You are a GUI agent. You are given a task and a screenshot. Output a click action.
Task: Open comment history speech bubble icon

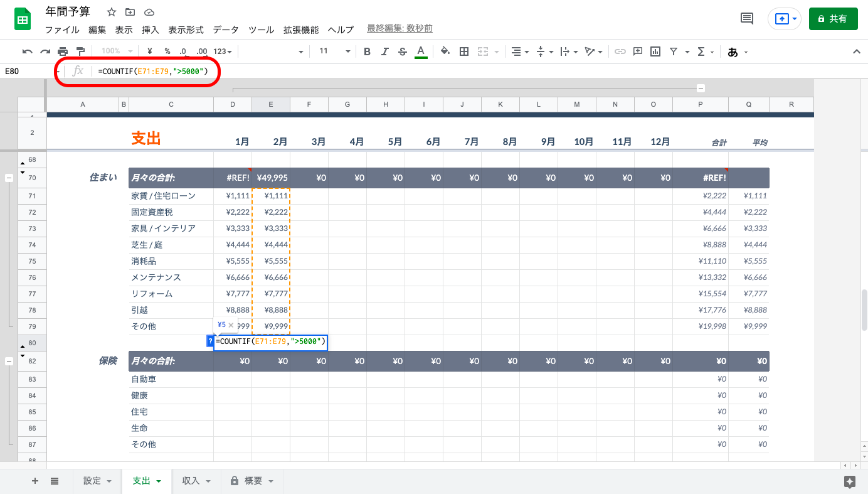747,19
